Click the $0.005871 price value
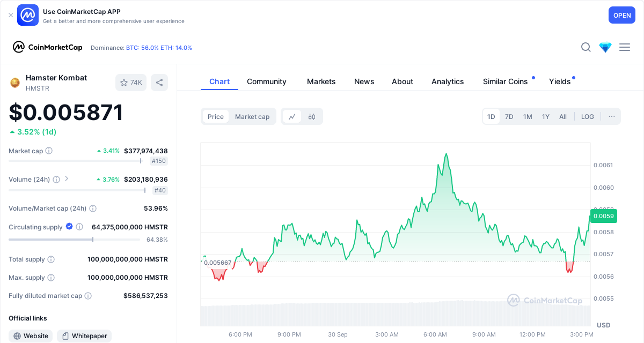This screenshot has height=343, width=644. coord(66,113)
